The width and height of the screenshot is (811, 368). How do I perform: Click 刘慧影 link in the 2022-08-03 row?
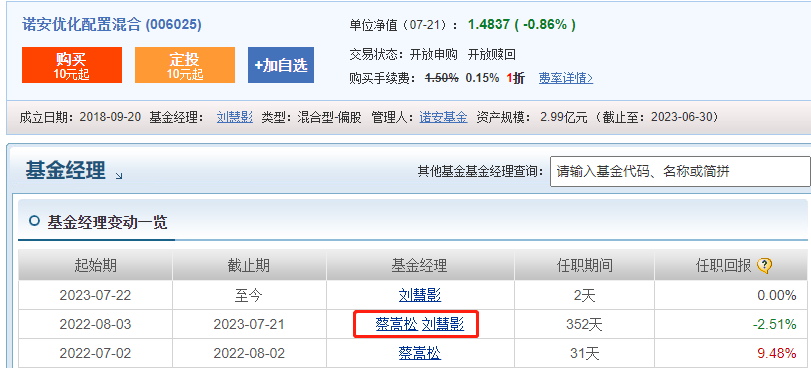click(x=443, y=325)
